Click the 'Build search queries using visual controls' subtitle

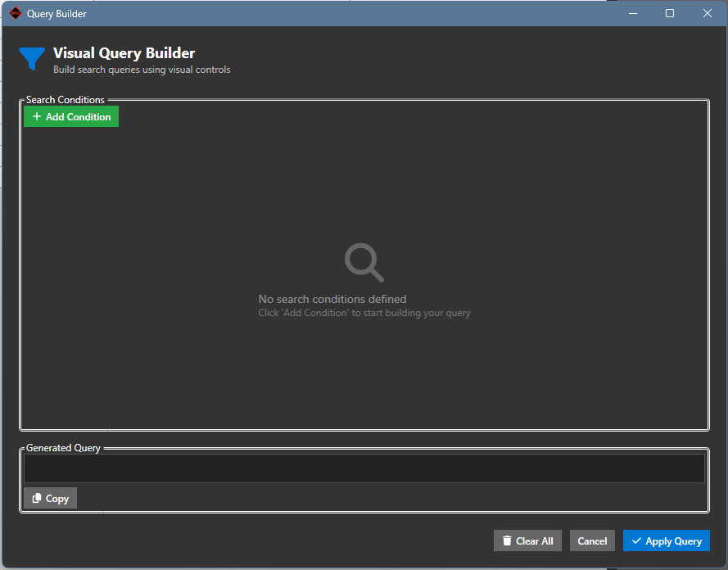click(x=142, y=70)
